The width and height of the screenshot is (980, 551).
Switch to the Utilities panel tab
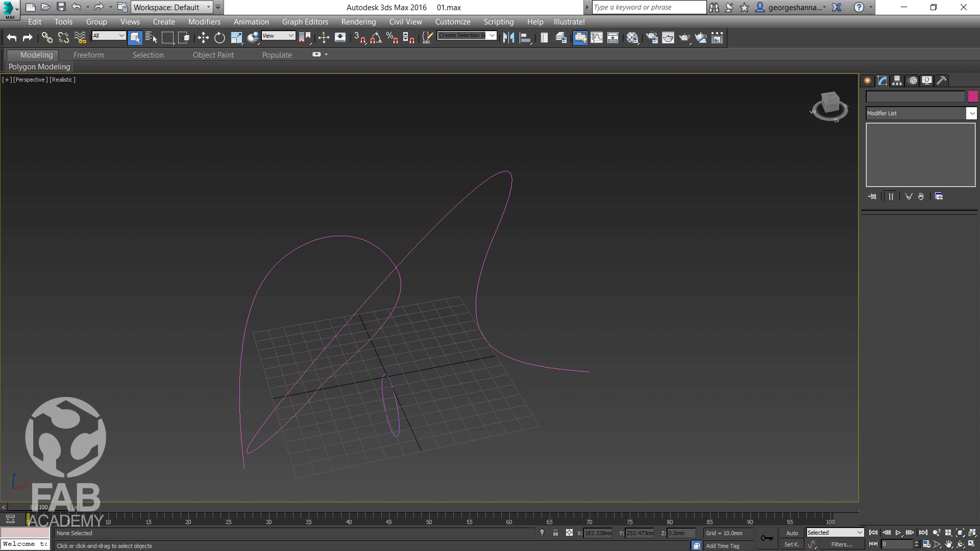point(942,81)
